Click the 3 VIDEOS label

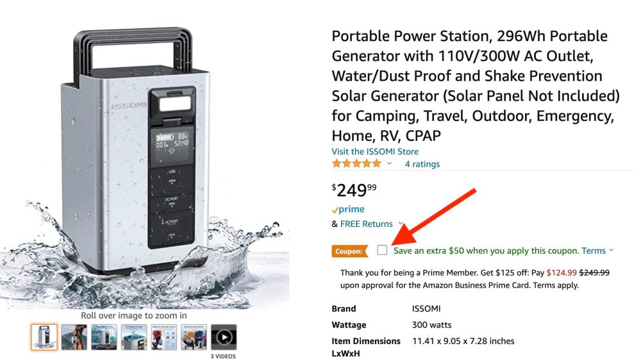(x=224, y=356)
